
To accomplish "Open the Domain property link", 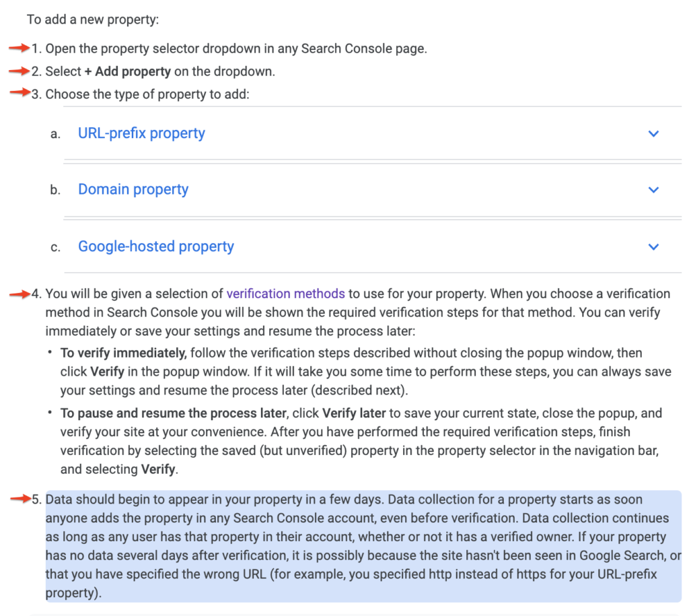I will click(x=133, y=189).
